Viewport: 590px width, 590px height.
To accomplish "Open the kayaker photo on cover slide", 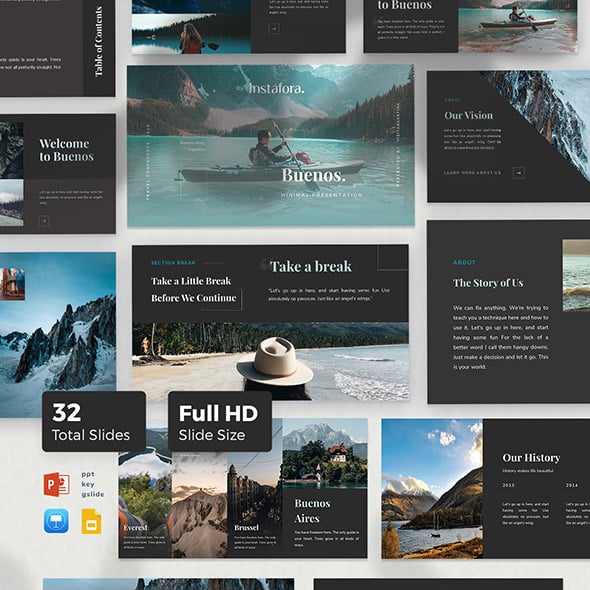I will click(270, 146).
